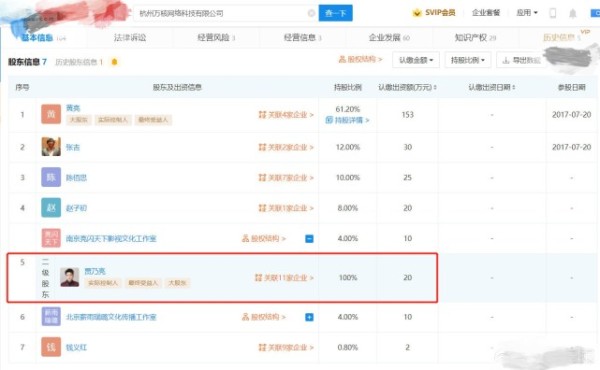Click the orange 黄 avatar in row 1
600x370 pixels.
point(51,114)
